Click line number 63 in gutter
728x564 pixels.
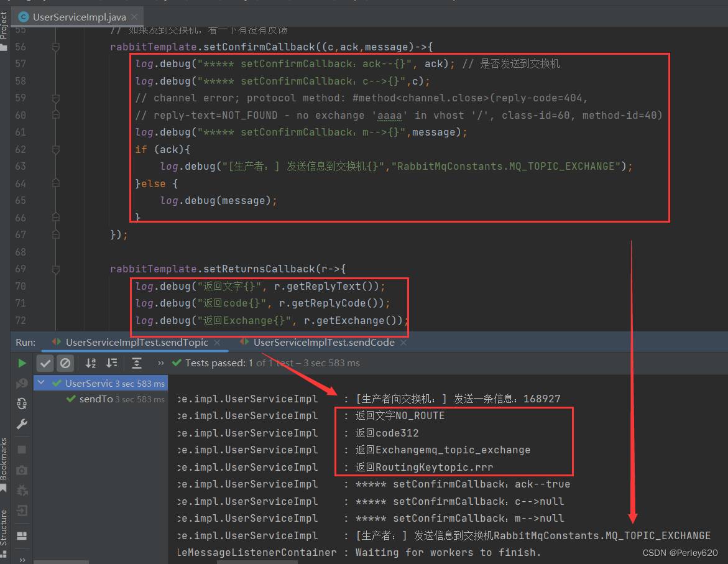click(21, 166)
